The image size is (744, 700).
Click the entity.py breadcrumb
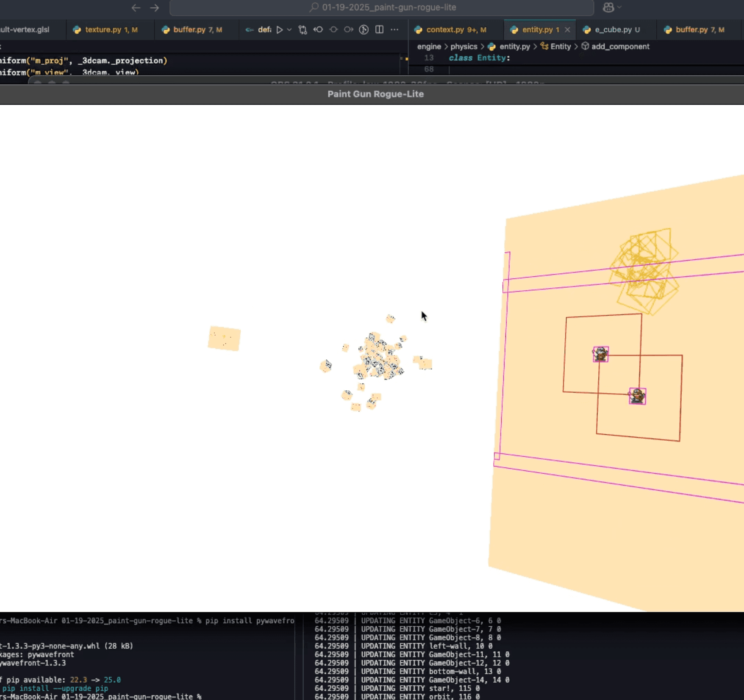point(509,47)
